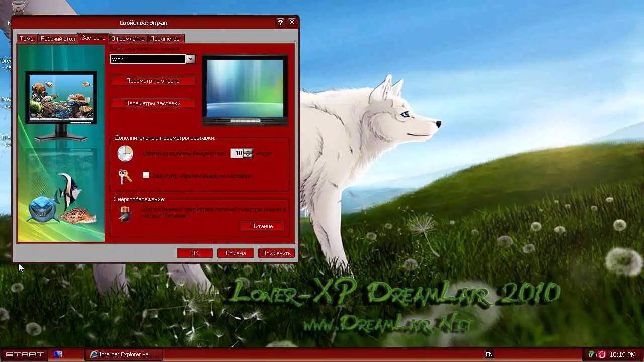Click the Дополнительные параметры заставки label

[165, 138]
